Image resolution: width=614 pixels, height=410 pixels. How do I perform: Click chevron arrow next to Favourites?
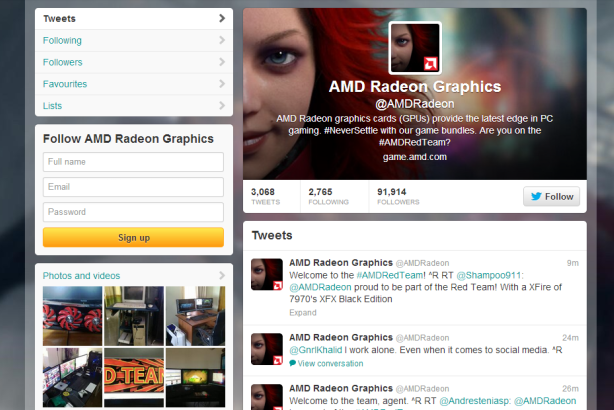(222, 84)
